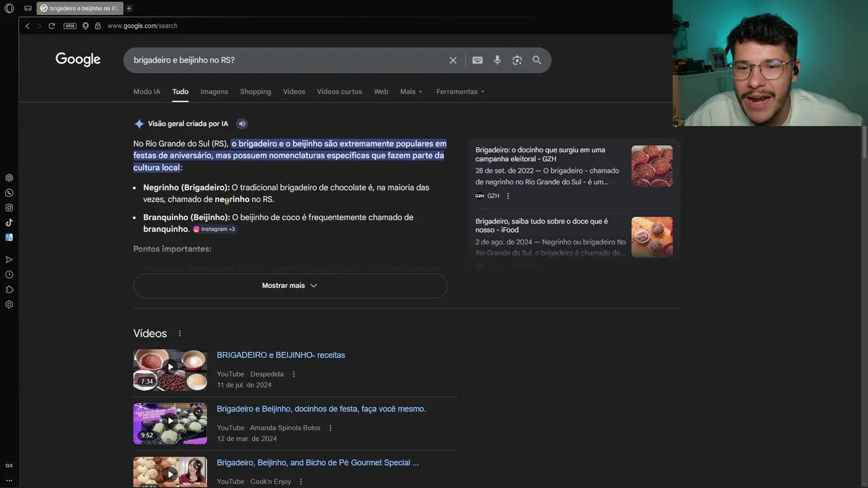Open iFood article thumbnail image
Viewport: 868px width, 488px height.
[x=652, y=237]
